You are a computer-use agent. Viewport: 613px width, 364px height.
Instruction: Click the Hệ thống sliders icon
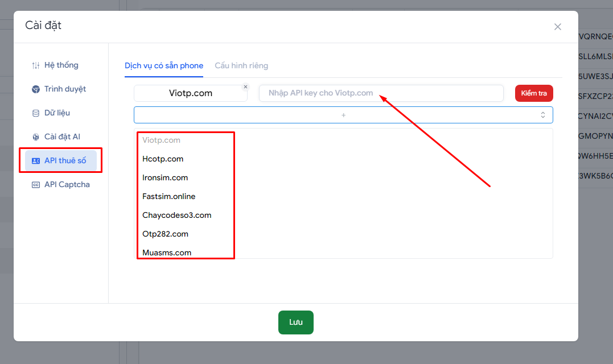tap(36, 65)
